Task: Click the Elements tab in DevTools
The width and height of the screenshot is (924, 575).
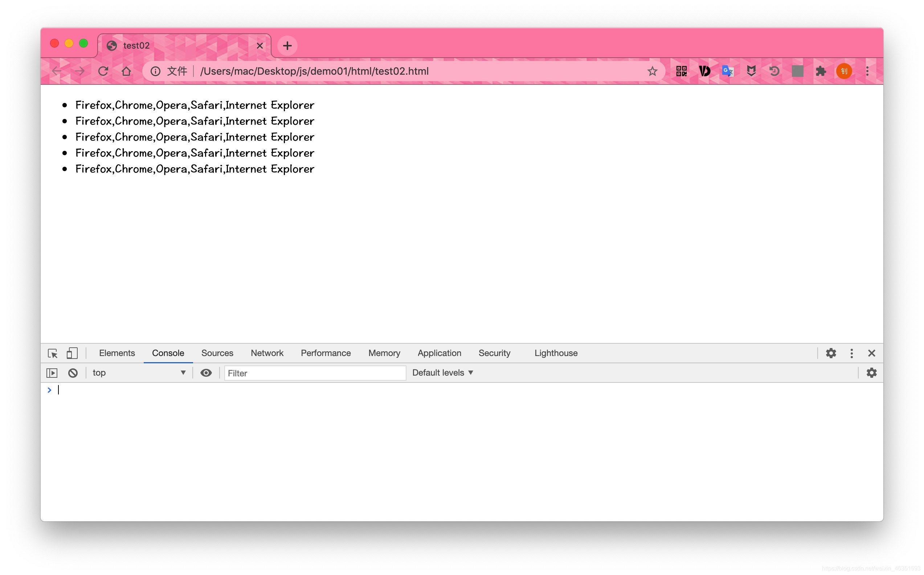Action: 116,352
